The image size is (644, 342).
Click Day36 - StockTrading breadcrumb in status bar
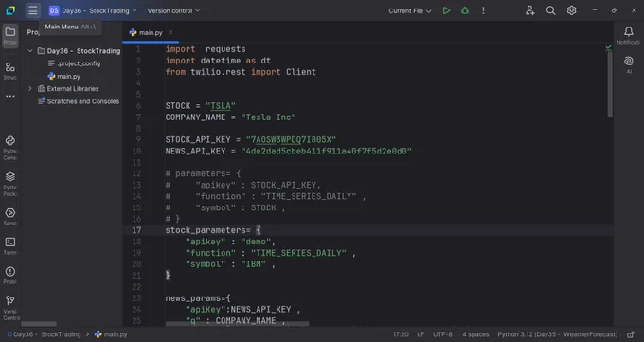point(44,334)
